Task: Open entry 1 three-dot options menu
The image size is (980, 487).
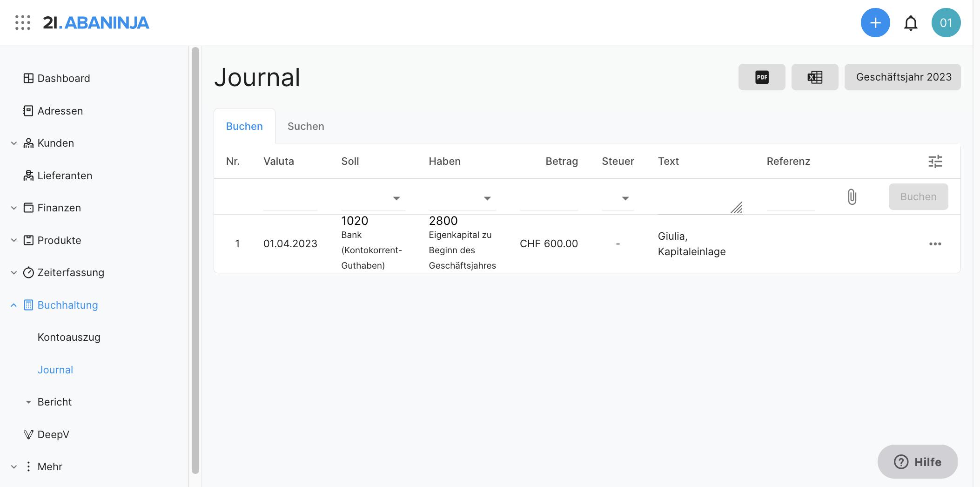Action: click(935, 244)
